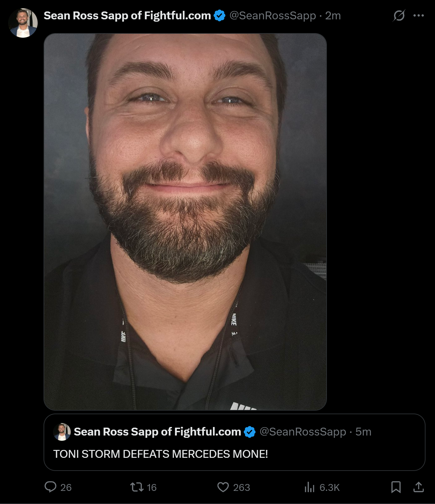
Task: View post analytics bar chart icon
Action: pos(310,487)
